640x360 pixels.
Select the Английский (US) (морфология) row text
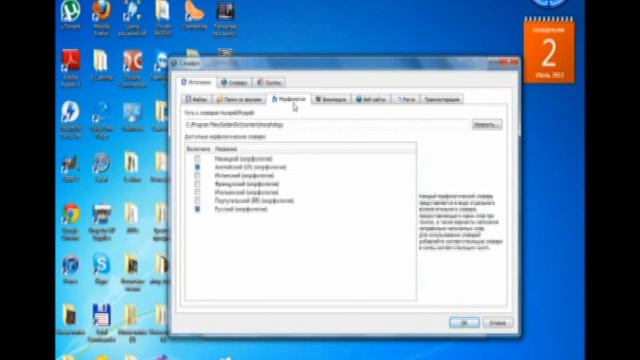pos(250,167)
